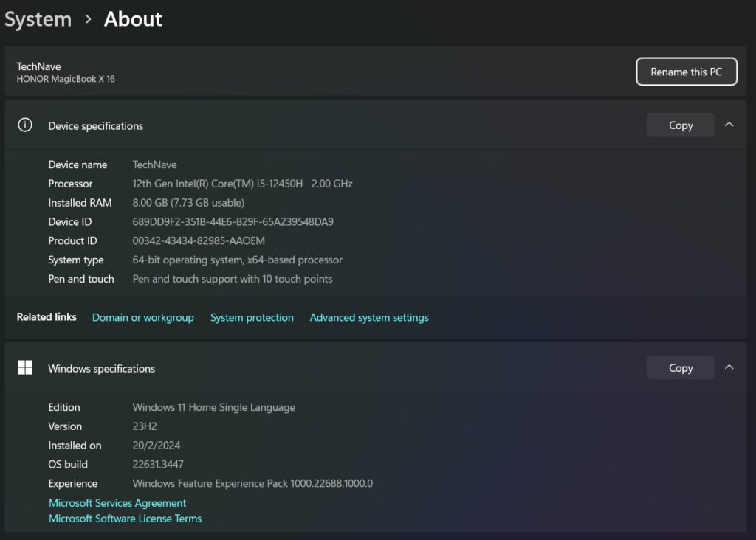Select the Version value 23H2
Image resolution: width=756 pixels, height=540 pixels.
[145, 426]
